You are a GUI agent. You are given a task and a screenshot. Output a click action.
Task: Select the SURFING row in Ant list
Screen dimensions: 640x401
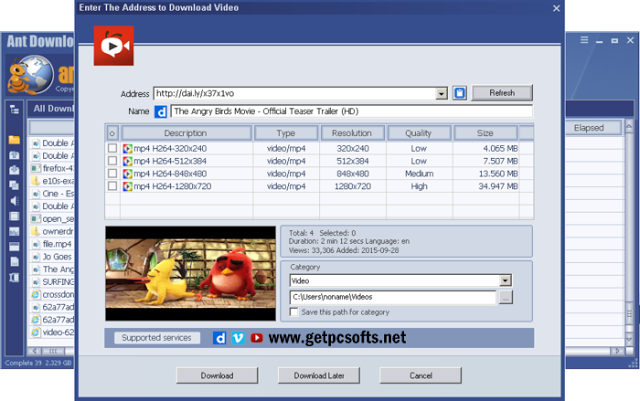coord(52,282)
